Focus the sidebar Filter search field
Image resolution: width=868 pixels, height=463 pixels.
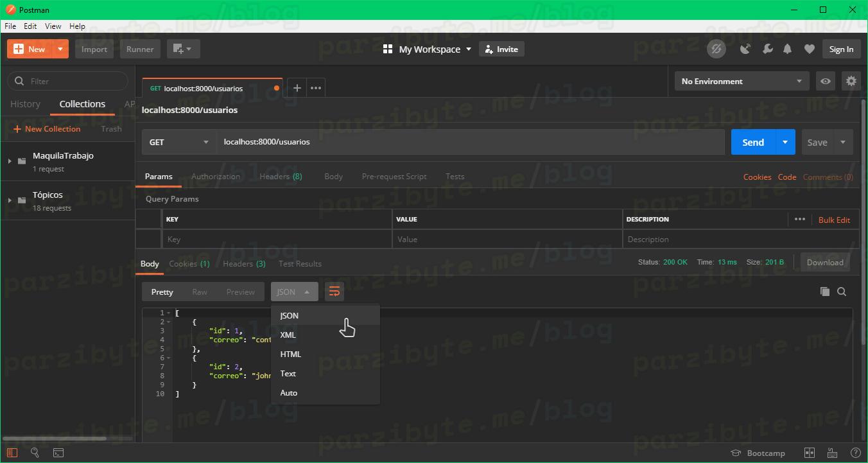67,81
